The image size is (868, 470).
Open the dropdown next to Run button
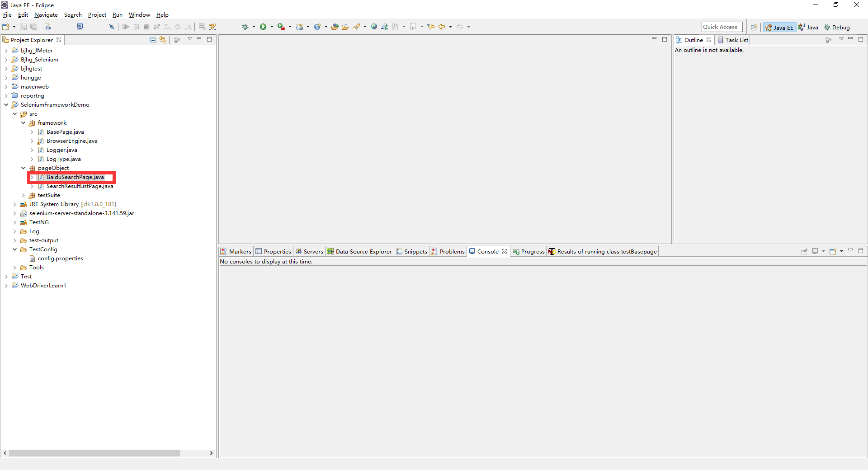(272, 27)
